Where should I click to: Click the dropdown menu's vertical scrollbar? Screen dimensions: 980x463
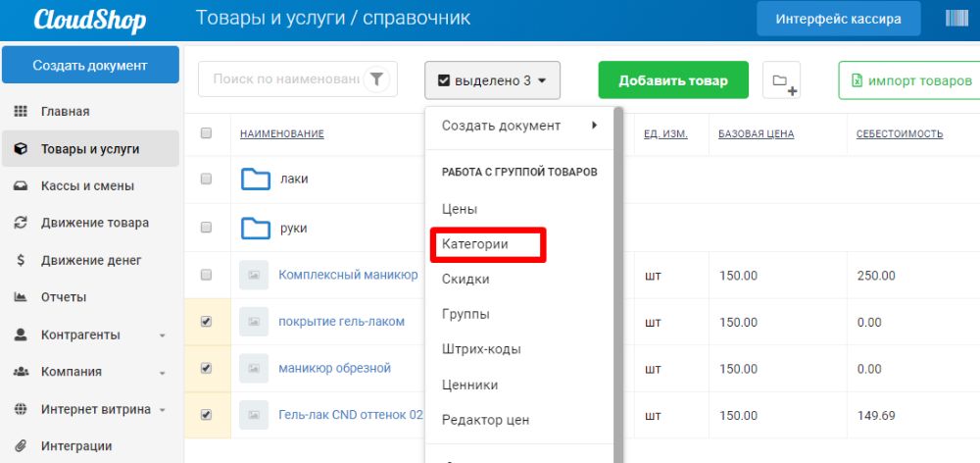pos(618,284)
